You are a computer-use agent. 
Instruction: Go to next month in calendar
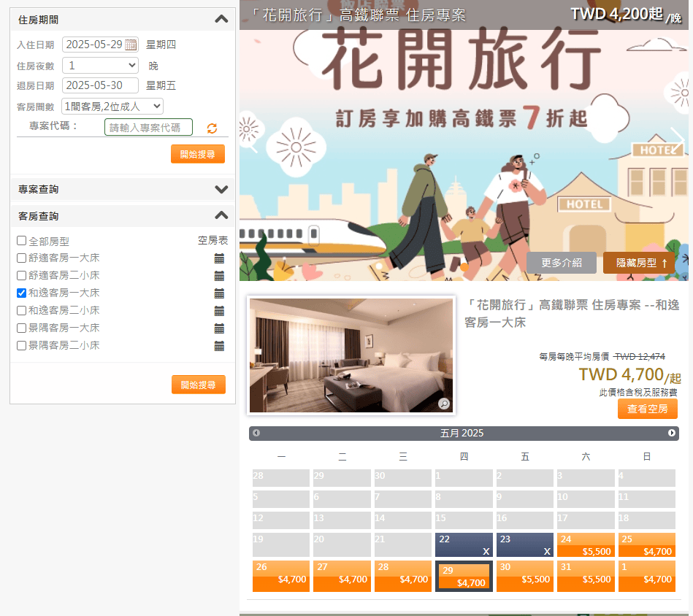click(671, 433)
